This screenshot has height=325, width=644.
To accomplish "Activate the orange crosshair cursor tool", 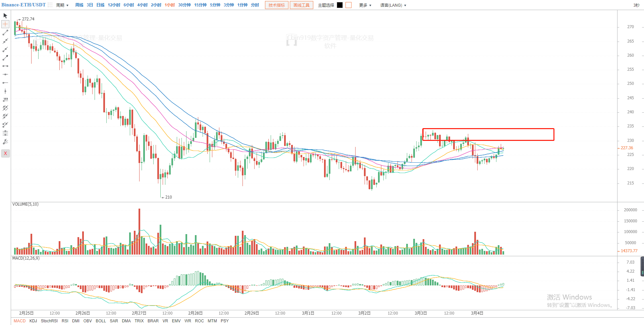I will click(x=5, y=24).
